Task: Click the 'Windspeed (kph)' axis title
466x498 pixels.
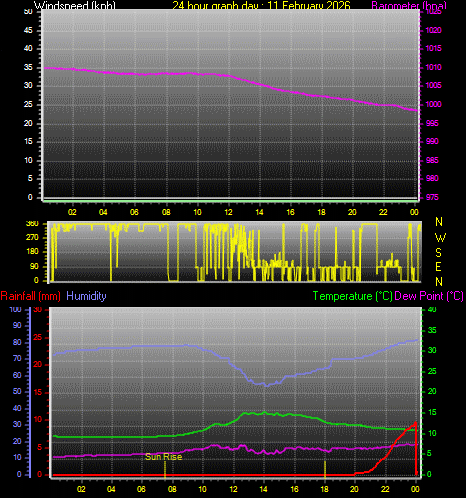Action: pyautogui.click(x=75, y=5)
